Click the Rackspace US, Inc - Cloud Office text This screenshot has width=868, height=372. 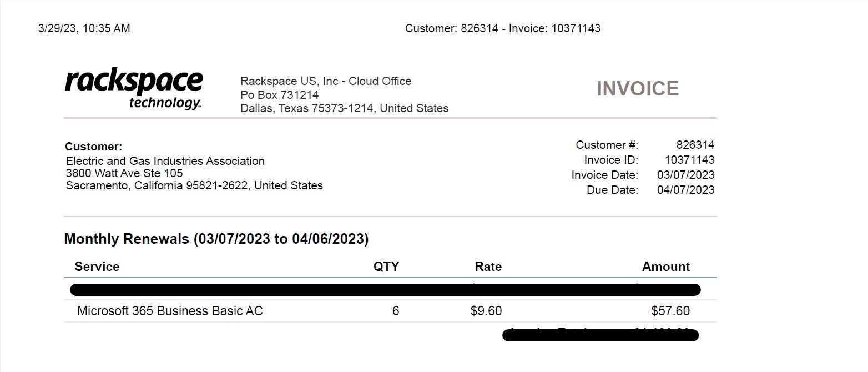pyautogui.click(x=326, y=81)
